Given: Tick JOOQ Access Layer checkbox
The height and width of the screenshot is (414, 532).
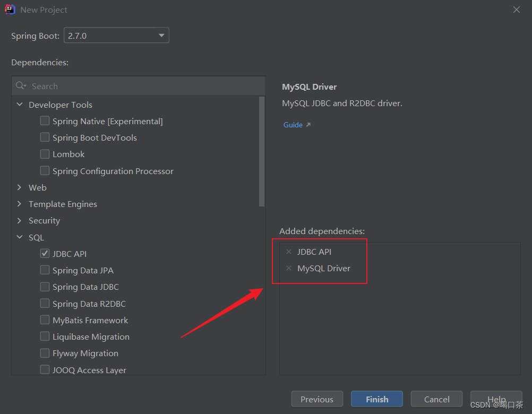Looking at the screenshot, I should [45, 369].
